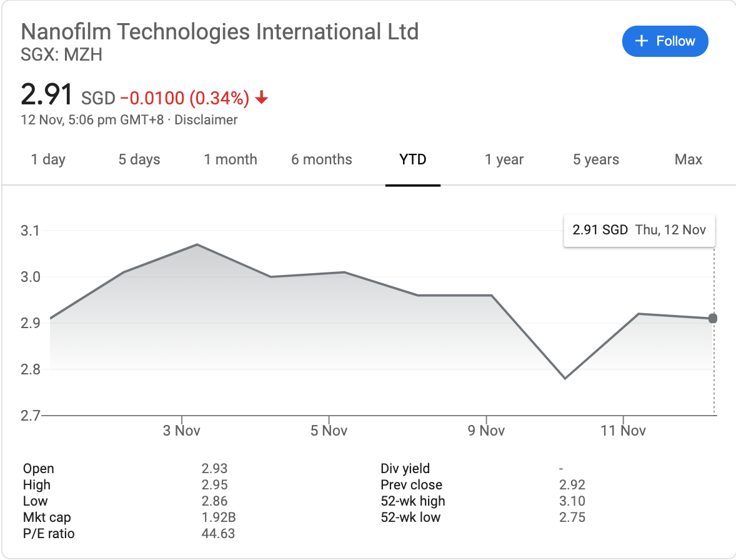
Task: Select the YTD tab
Action: point(413,159)
